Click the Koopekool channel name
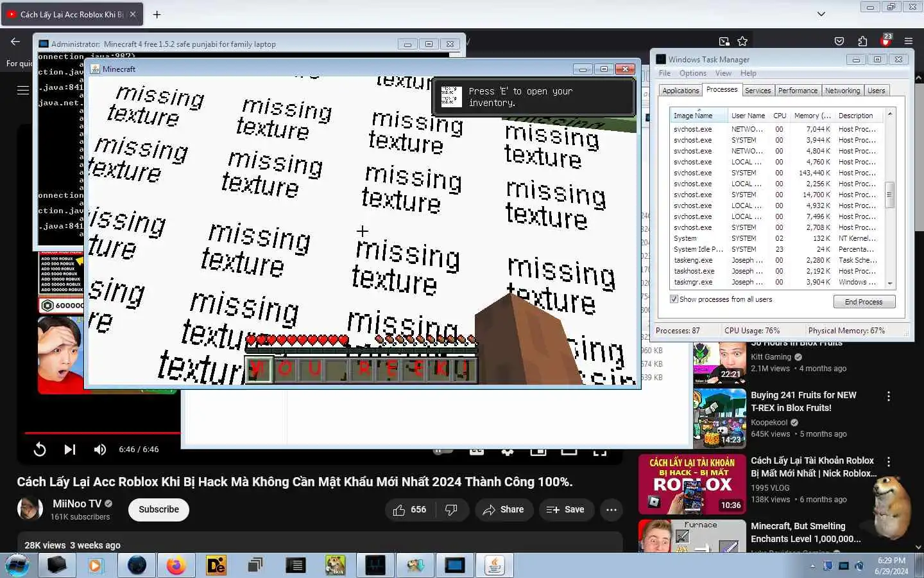This screenshot has height=578, width=924. (769, 423)
